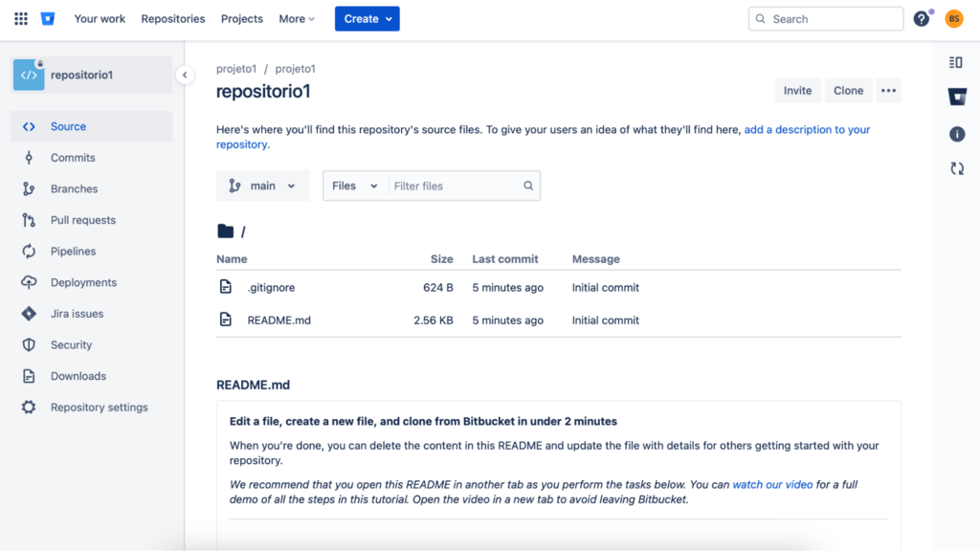Select Jira issues in the sidebar
The image size is (980, 551).
click(x=77, y=313)
